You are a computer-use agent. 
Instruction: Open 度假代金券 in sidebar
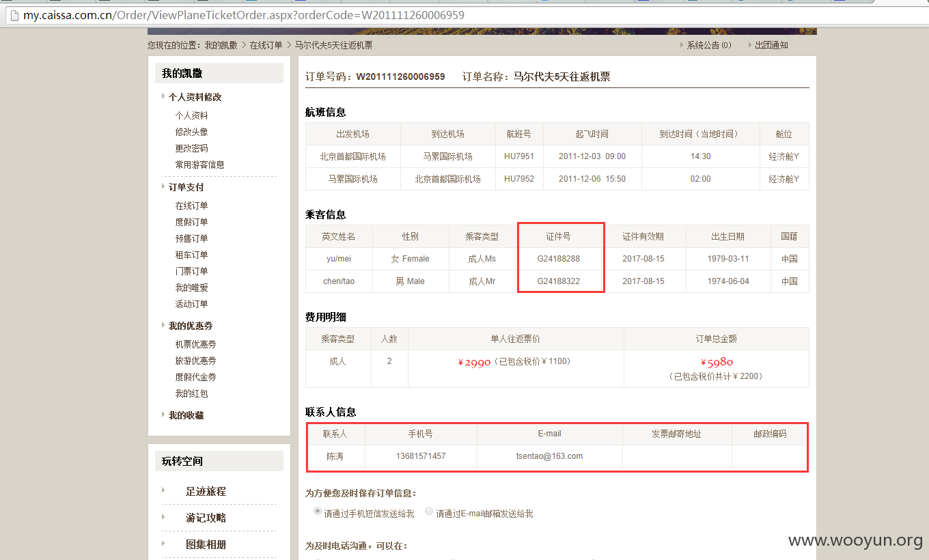point(195,377)
